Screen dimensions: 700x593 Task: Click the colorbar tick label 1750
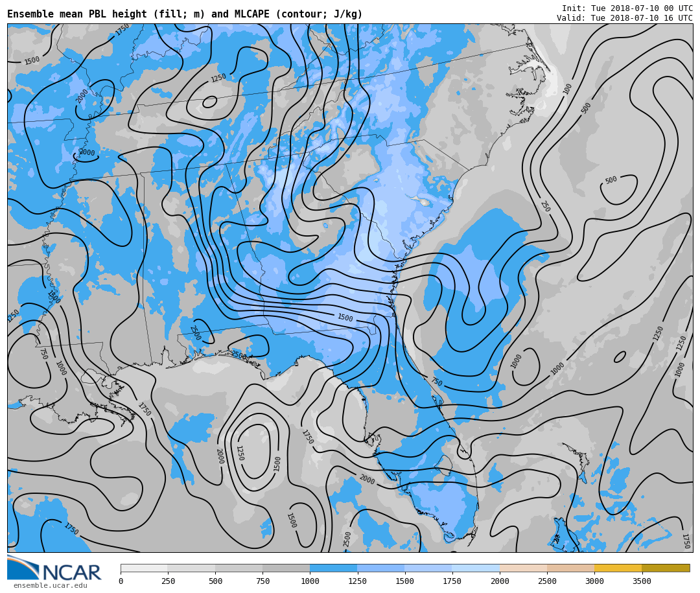coord(452,581)
